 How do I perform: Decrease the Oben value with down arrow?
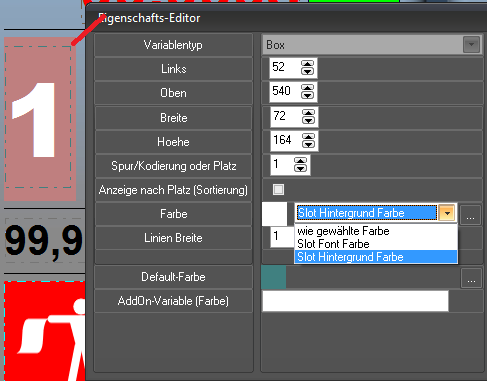click(x=307, y=95)
